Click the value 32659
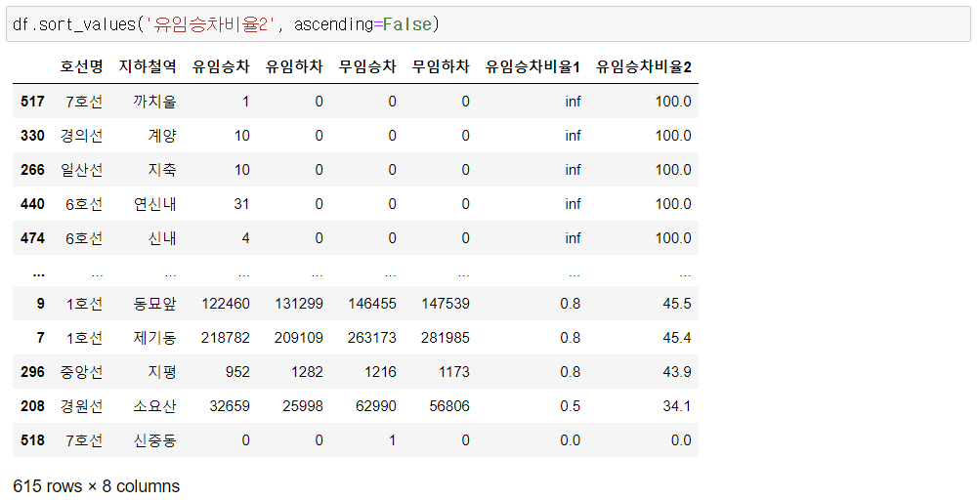The image size is (980, 500). point(230,406)
